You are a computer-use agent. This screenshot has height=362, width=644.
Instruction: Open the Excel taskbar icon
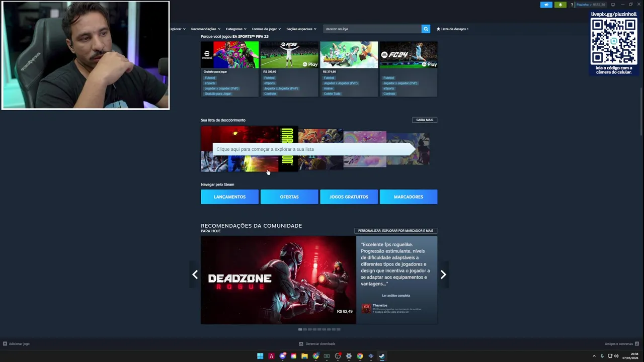pyautogui.click(x=327, y=356)
